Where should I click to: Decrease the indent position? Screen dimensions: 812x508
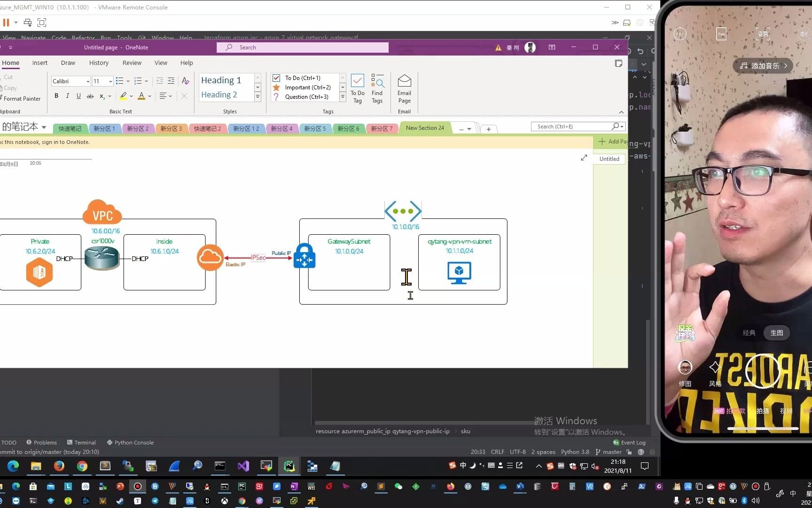(x=160, y=81)
